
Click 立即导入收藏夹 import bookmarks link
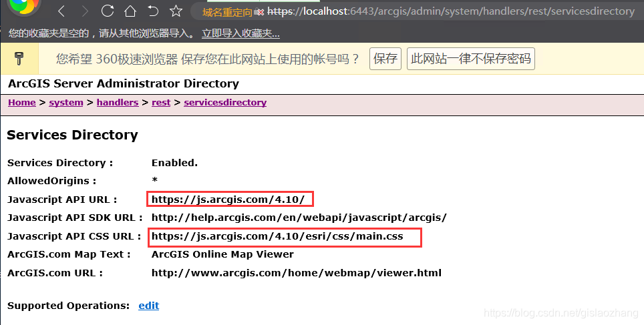tap(240, 33)
